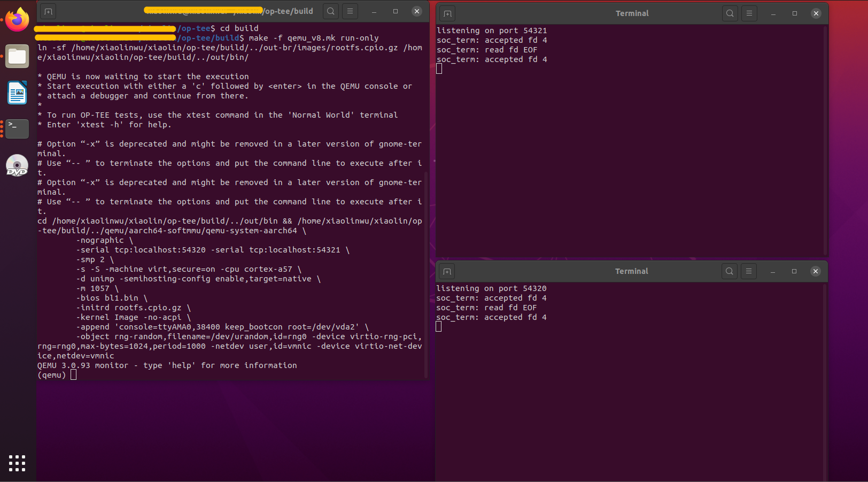Viewport: 868px width, 482px height.
Task: Maximize the port 54320 terminal window
Action: (794, 271)
